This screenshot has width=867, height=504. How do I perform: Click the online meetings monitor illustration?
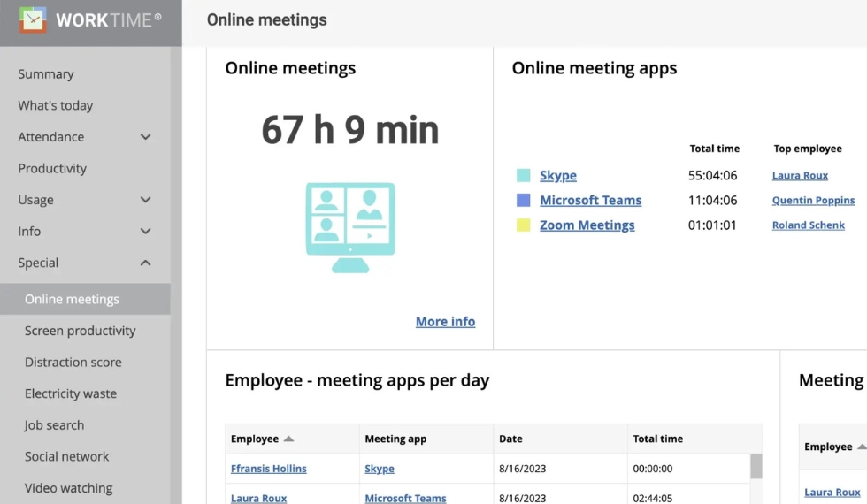pos(350,227)
